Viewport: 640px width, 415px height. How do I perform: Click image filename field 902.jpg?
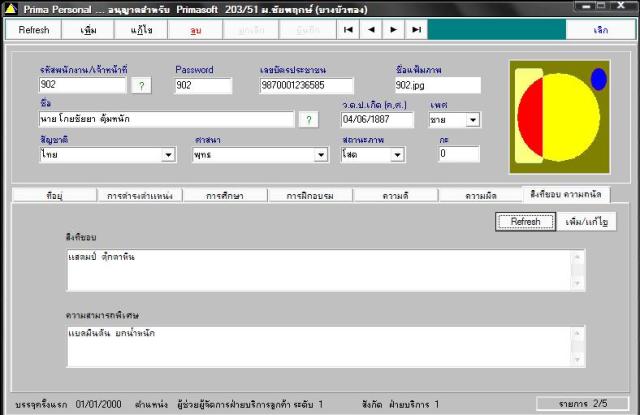438,85
